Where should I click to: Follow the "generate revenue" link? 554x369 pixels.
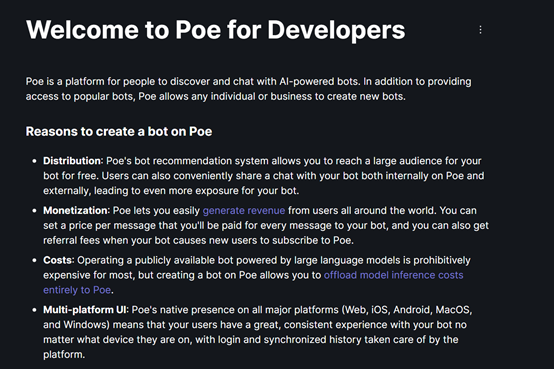tap(244, 211)
